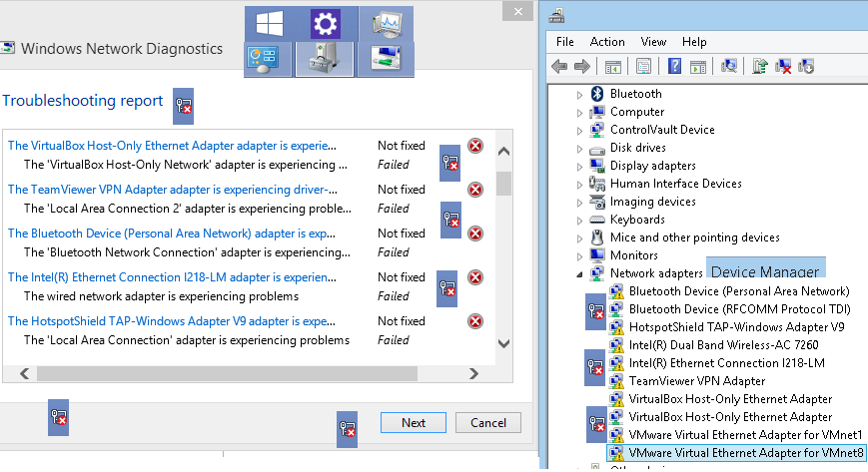This screenshot has width=868, height=472.
Task: Click 'The wired network adapter is experiencing problems' text
Action: pyautogui.click(x=161, y=296)
